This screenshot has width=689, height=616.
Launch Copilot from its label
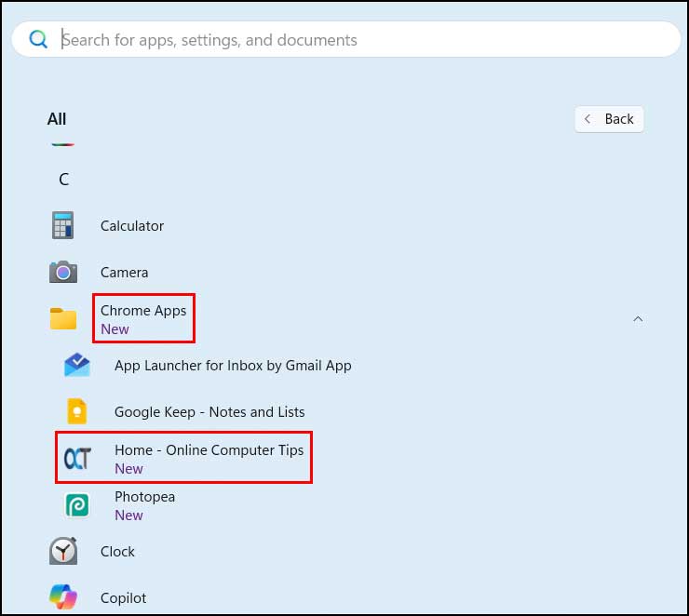point(124,598)
